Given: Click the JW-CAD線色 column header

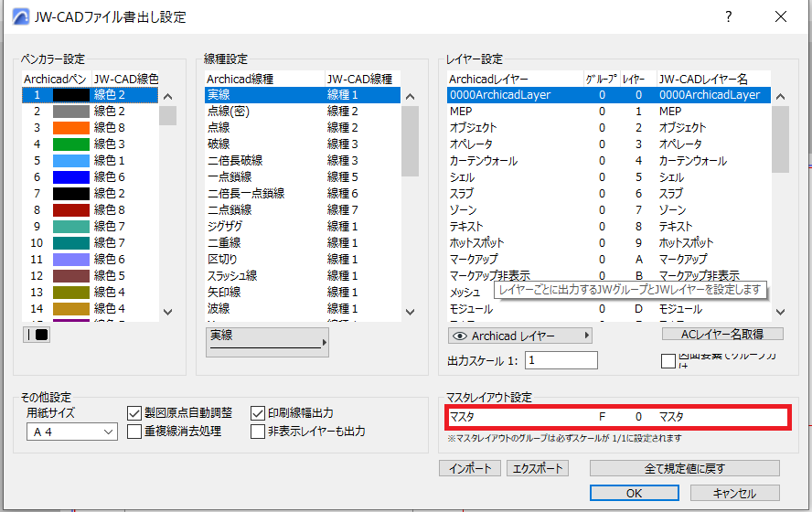Looking at the screenshot, I should pyautogui.click(x=126, y=79).
